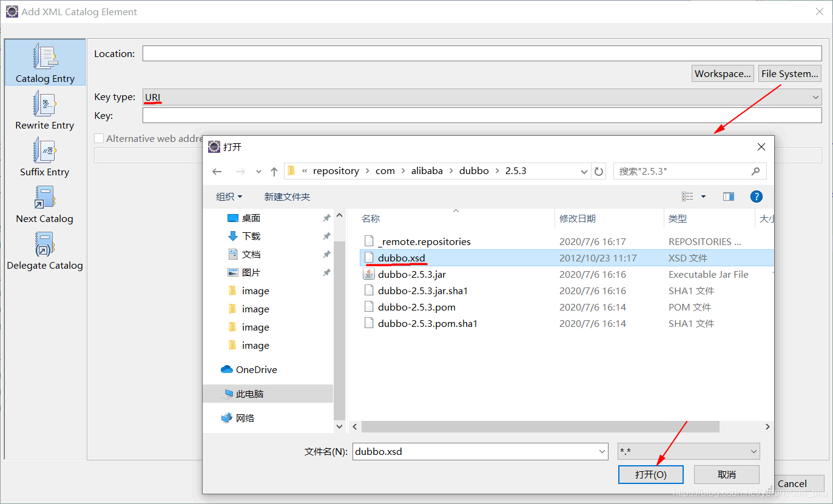Select 此电脑 in the navigation pane
833x504 pixels.
(268, 394)
